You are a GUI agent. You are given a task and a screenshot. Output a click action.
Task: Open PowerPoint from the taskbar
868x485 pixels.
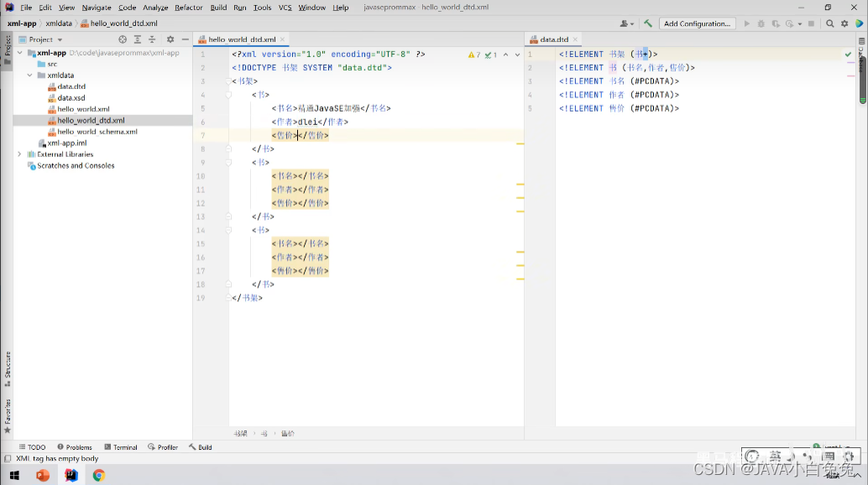[43, 475]
